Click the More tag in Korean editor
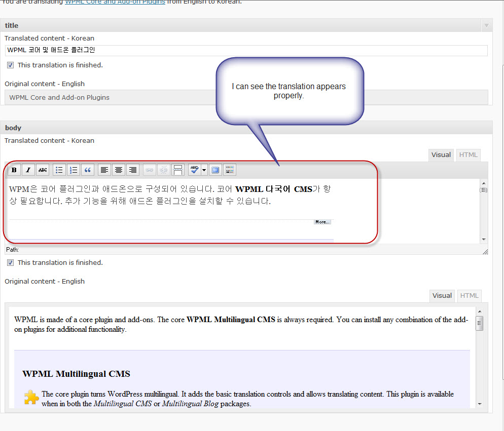 [322, 222]
